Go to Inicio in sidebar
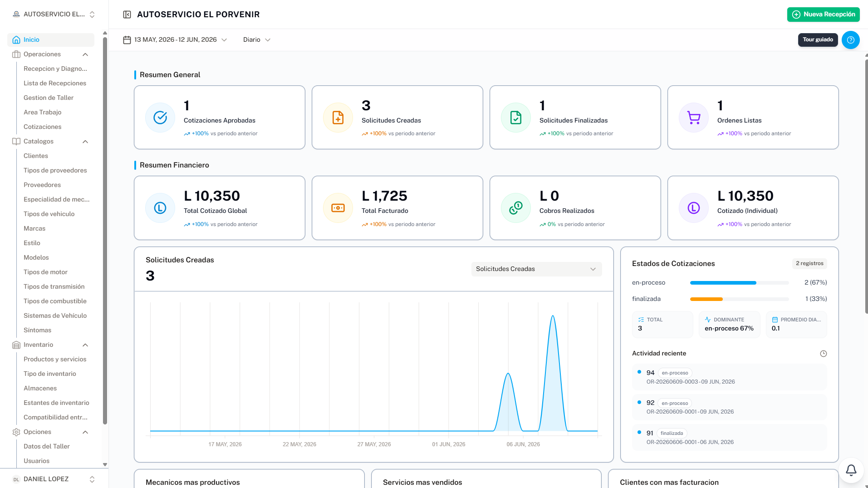This screenshot has height=488, width=868. tap(51, 40)
